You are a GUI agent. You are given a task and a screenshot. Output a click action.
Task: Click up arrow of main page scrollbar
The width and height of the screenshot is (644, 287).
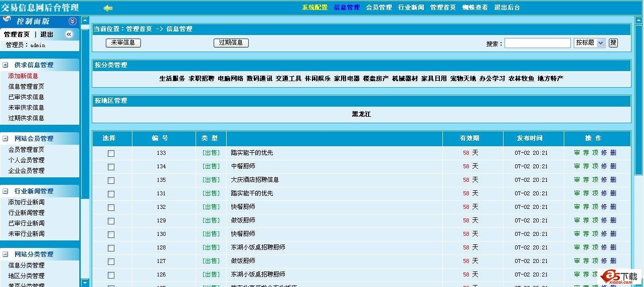click(638, 21)
